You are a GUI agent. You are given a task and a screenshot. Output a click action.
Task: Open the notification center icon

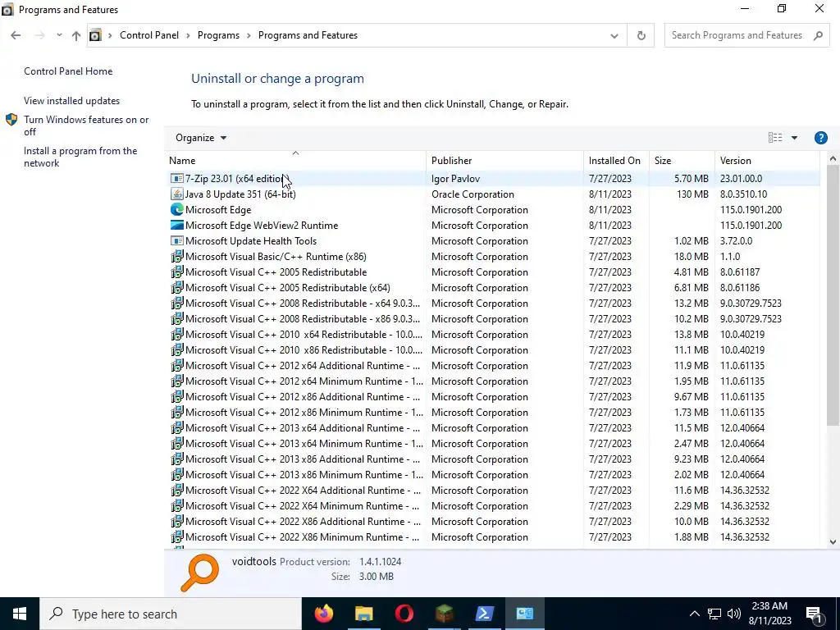(x=813, y=614)
